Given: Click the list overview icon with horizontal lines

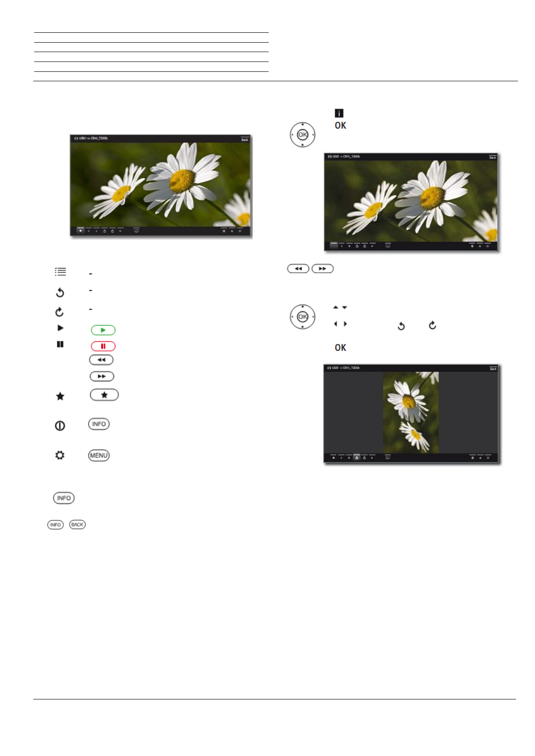Looking at the screenshot, I should click(60, 272).
